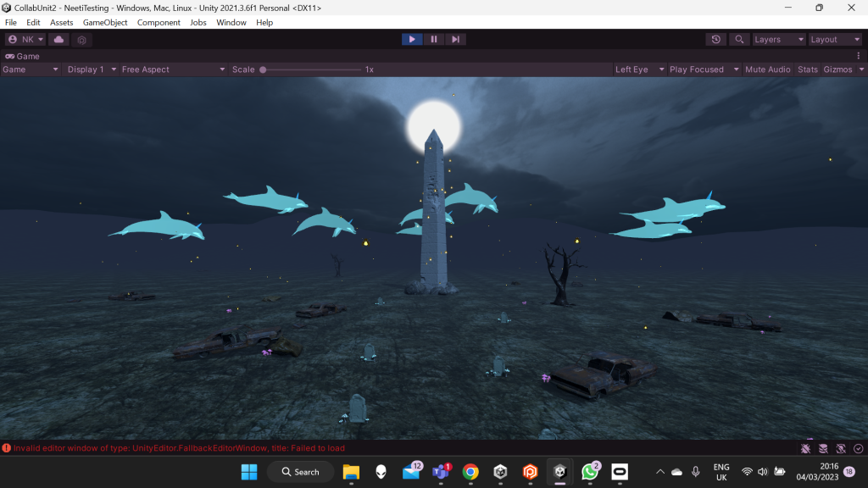
Task: Open the Component menu
Action: [x=159, y=22]
